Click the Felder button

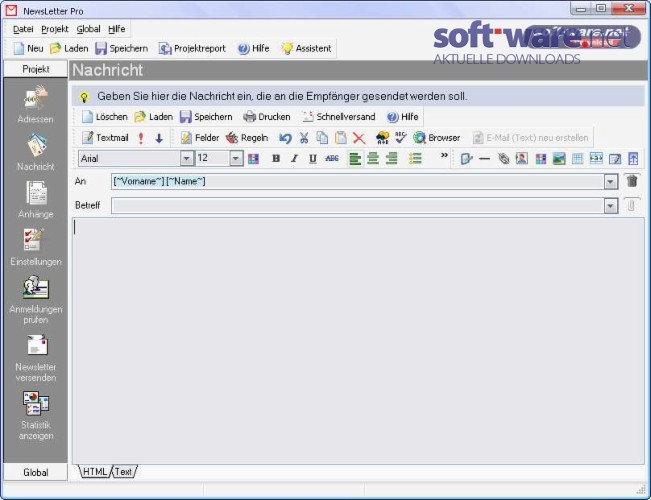[200, 138]
